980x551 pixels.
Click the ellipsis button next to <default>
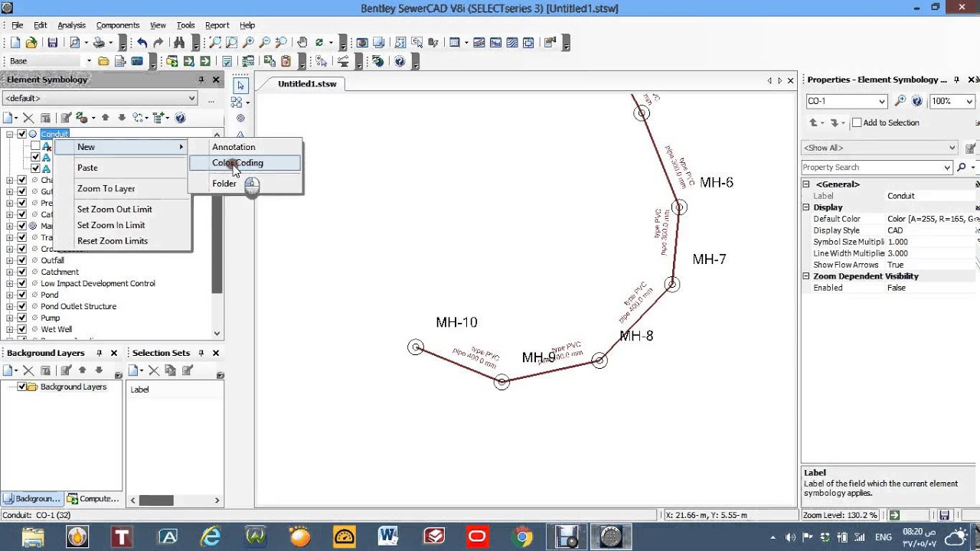coord(211,98)
